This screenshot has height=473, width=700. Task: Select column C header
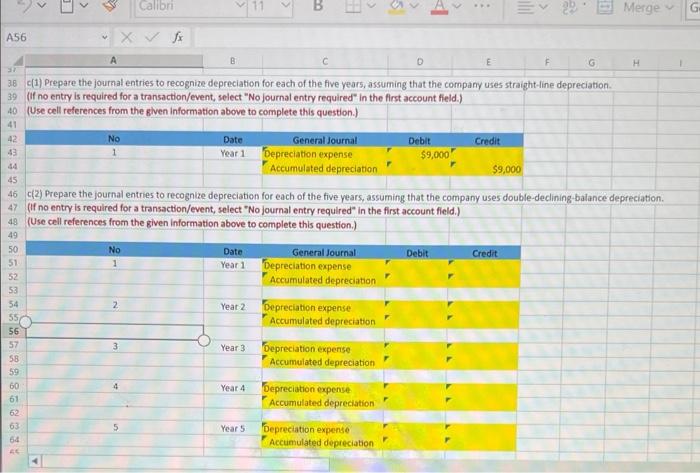pos(325,61)
